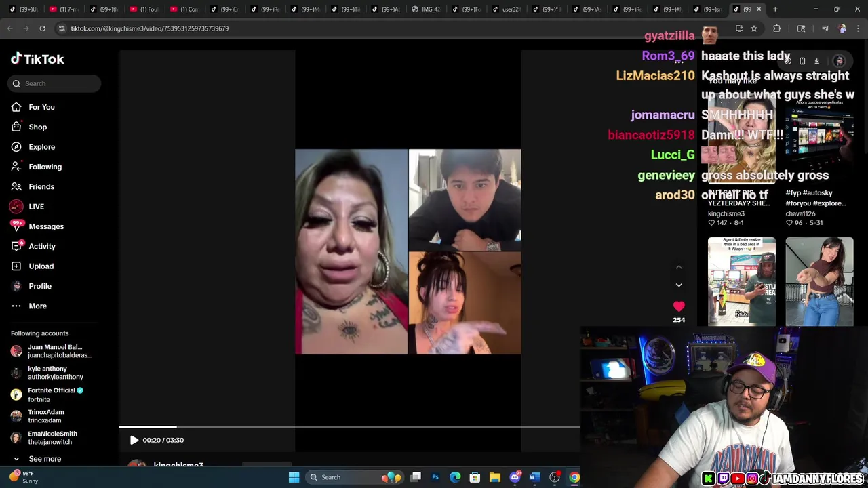Click the TikTok logo
Viewport: 868px width, 488px height.
37,59
